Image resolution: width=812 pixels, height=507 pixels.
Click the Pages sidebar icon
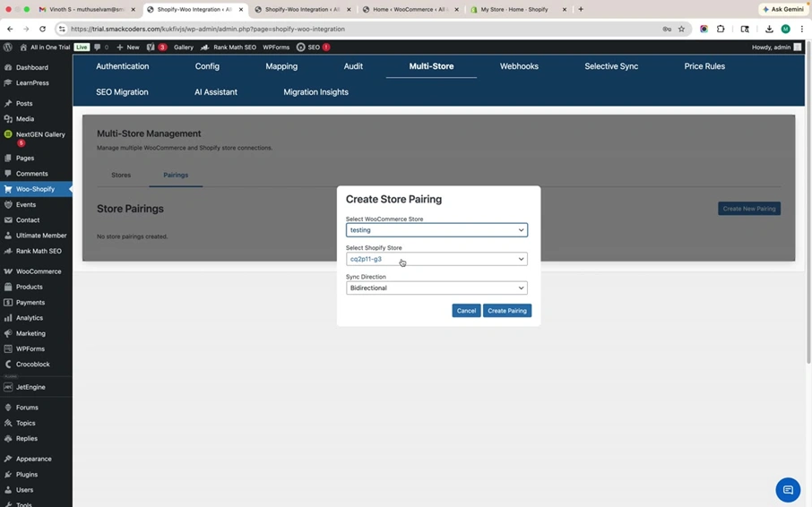pos(8,158)
